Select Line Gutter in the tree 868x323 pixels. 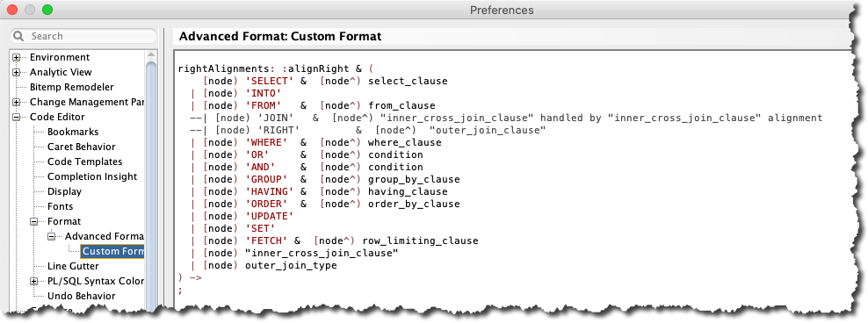coord(73,266)
